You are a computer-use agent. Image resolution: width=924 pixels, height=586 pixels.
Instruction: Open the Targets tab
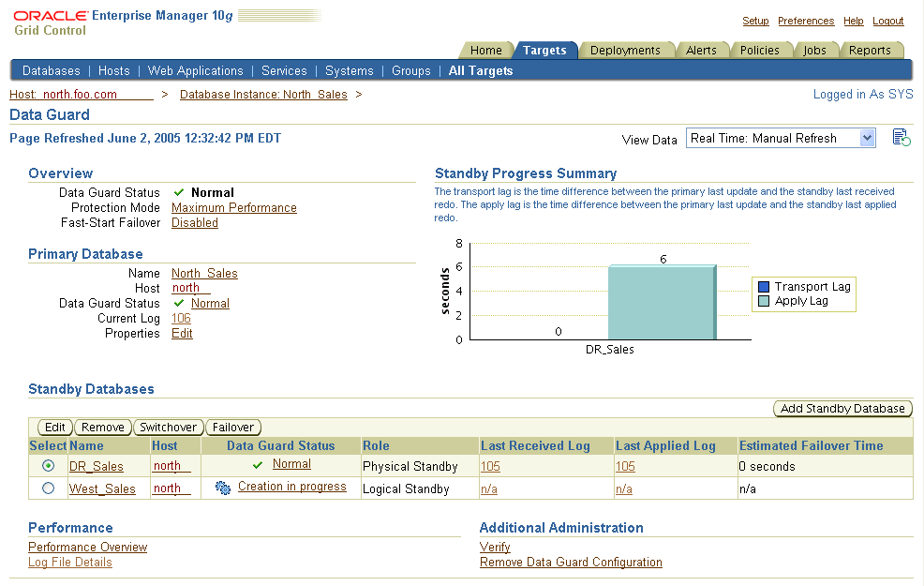pyautogui.click(x=544, y=51)
